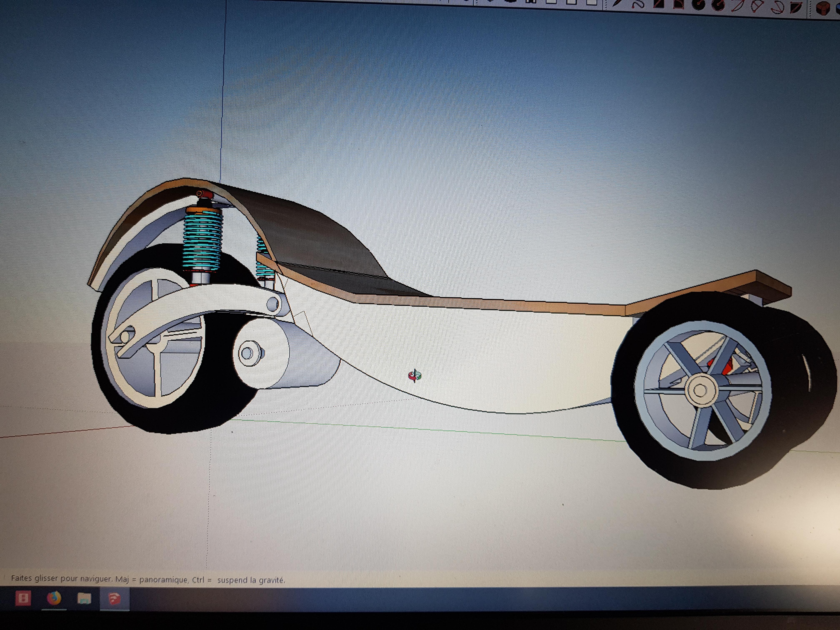Select the Freehand drawing tool
The image size is (840, 630).
[638, 4]
